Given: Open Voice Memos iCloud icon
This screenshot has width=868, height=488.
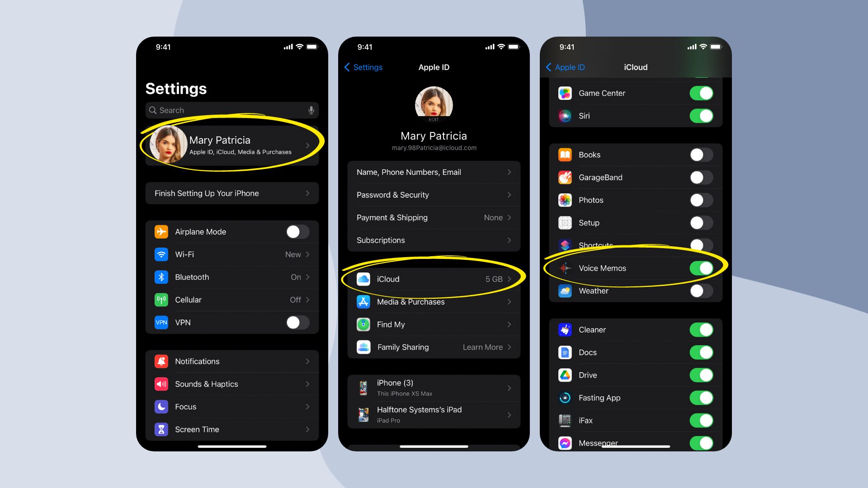Looking at the screenshot, I should coord(565,267).
